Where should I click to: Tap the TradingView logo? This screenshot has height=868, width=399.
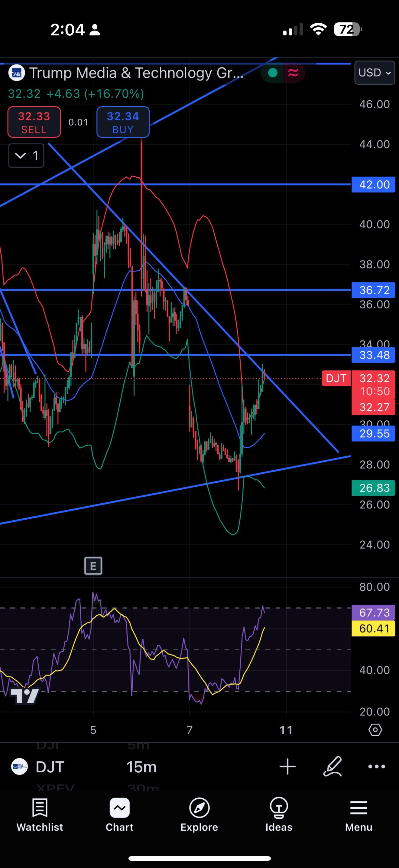point(25,696)
